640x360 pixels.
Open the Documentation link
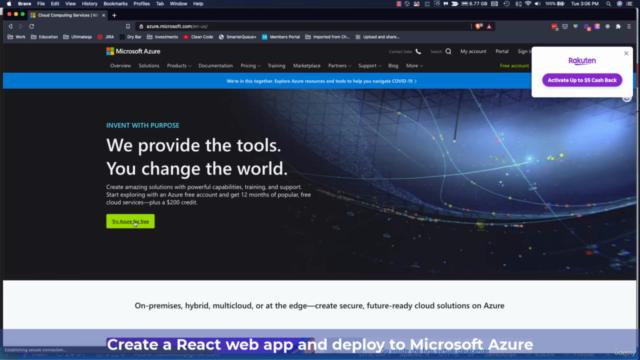tap(216, 66)
